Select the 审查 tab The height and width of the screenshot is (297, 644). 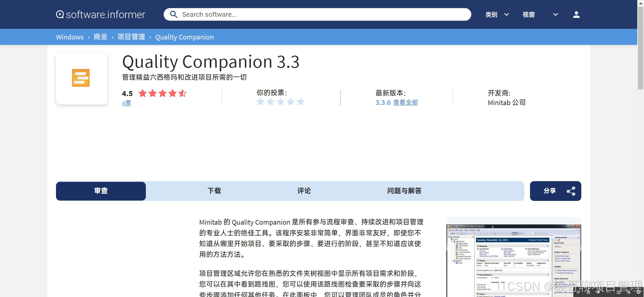tap(101, 191)
